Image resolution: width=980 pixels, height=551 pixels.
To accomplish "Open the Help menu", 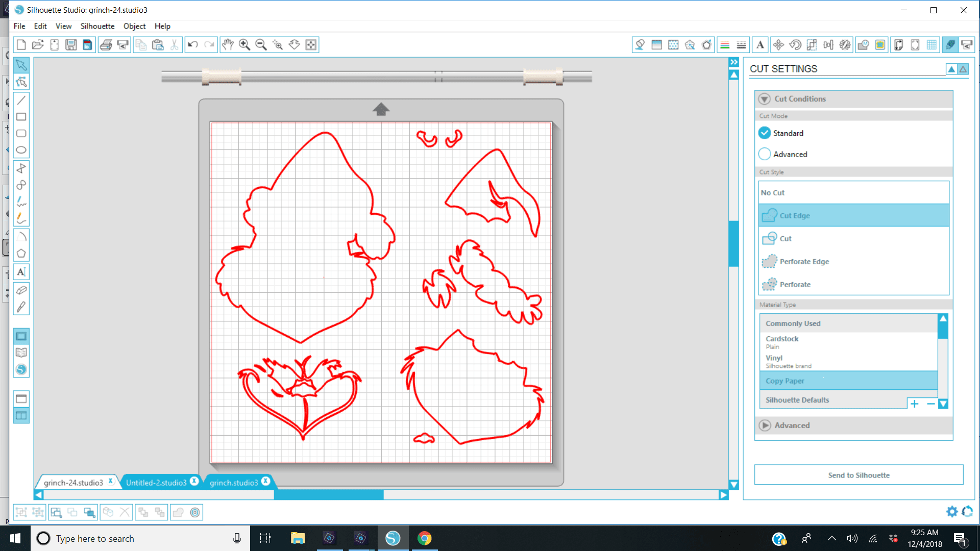I will pos(162,26).
